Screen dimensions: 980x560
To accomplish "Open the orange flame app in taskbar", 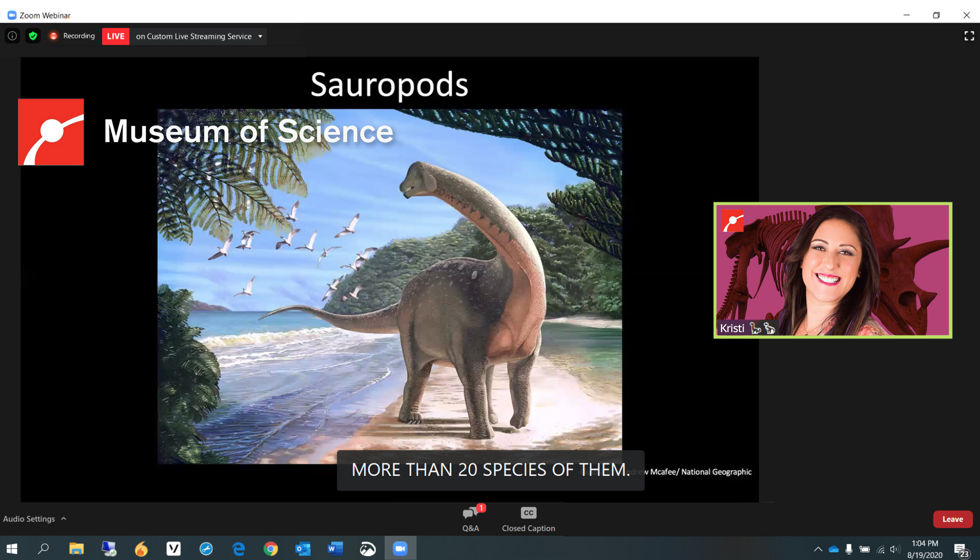I will pos(141,549).
